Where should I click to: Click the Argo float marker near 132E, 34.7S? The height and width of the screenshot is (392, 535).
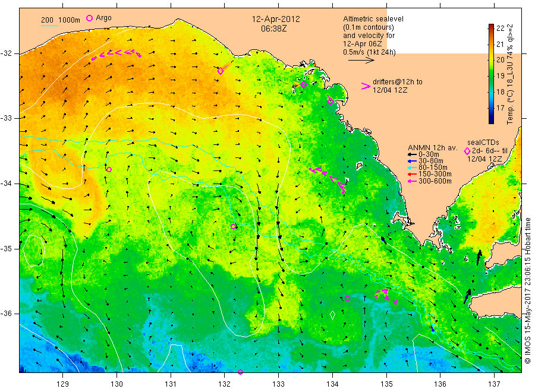[234, 226]
